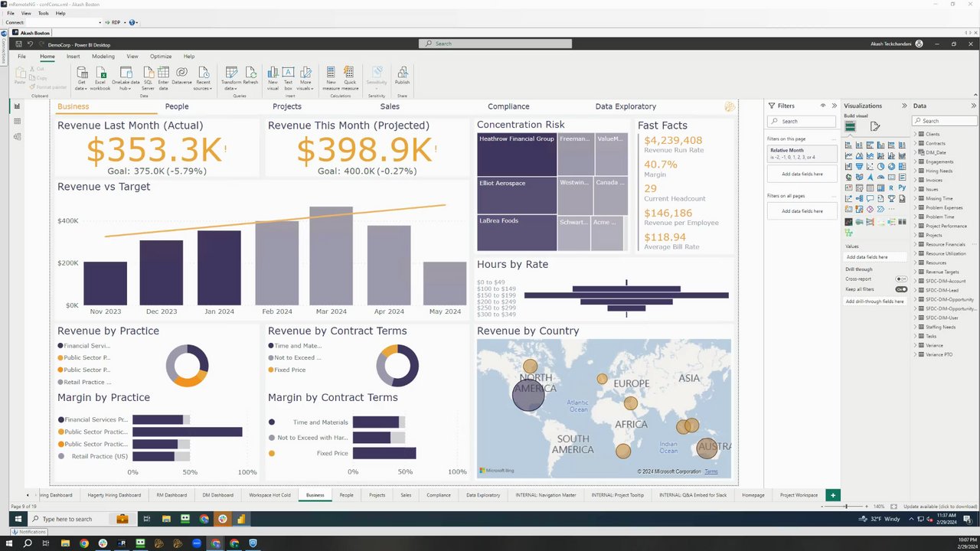Image resolution: width=980 pixels, height=551 pixels.
Task: Open the Format visual pane icon
Action: pos(875,126)
